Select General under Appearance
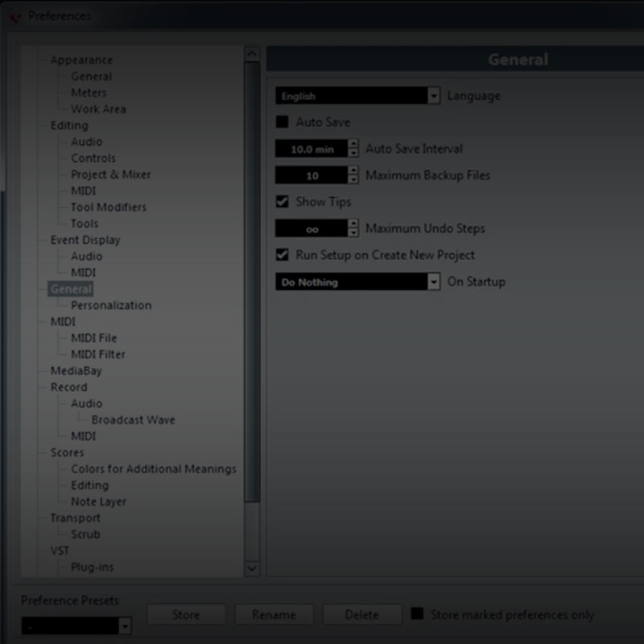The width and height of the screenshot is (644, 644). pyautogui.click(x=91, y=76)
